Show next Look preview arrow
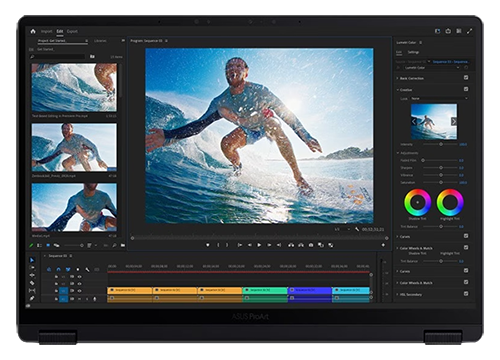Image resolution: width=500 pixels, height=360 pixels. pos(454,122)
